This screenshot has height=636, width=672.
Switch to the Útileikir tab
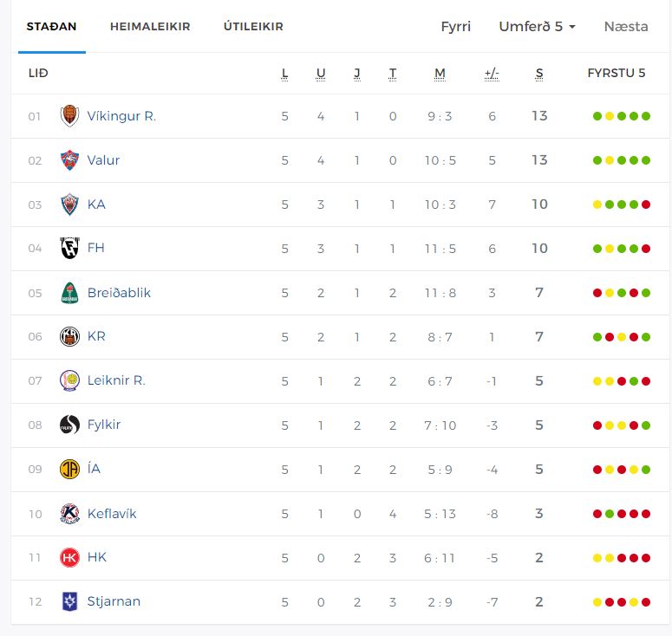pyautogui.click(x=253, y=27)
